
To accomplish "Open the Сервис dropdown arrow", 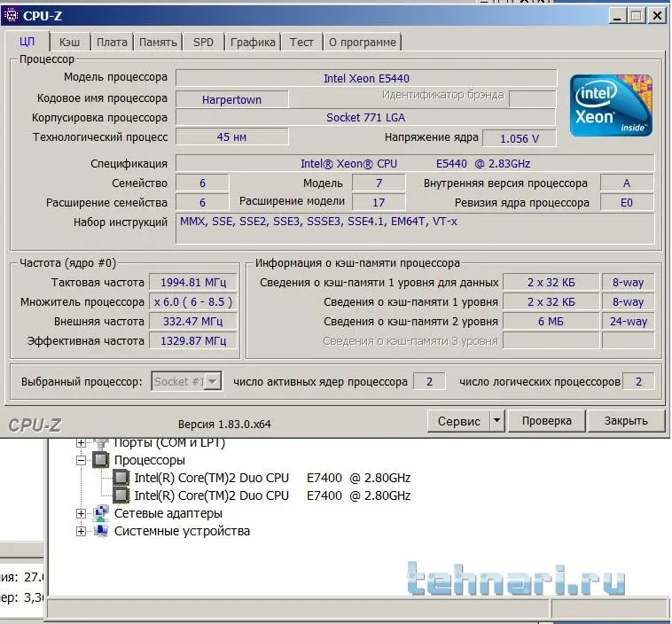I will [497, 421].
